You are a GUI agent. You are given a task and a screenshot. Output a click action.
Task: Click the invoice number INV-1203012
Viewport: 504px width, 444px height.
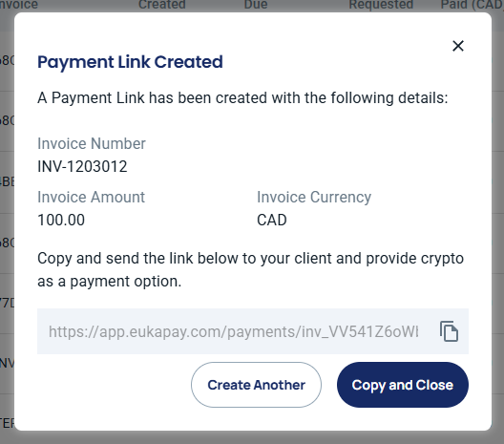pyautogui.click(x=82, y=166)
